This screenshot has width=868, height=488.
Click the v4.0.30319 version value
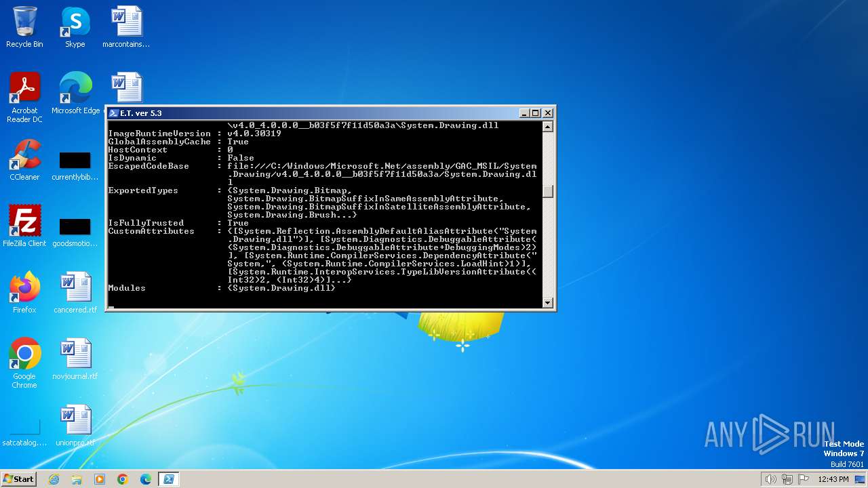click(254, 134)
